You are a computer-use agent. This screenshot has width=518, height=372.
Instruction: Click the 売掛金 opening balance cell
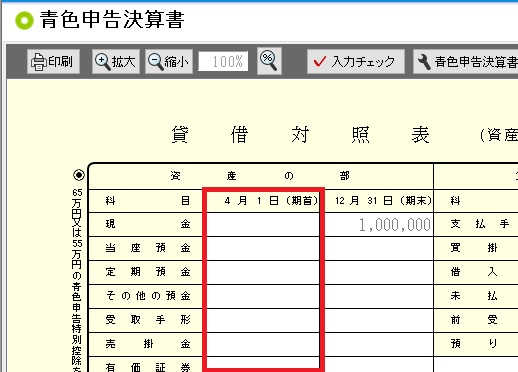click(x=263, y=345)
